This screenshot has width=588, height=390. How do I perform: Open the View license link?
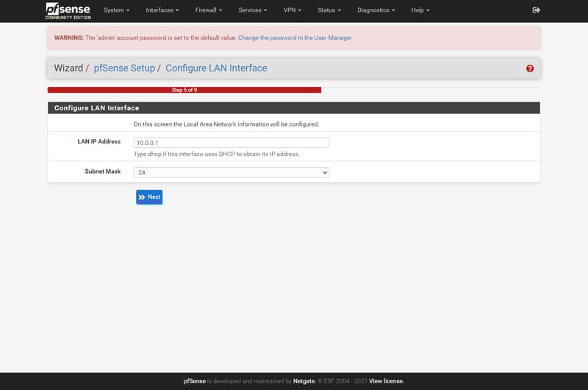(387, 381)
